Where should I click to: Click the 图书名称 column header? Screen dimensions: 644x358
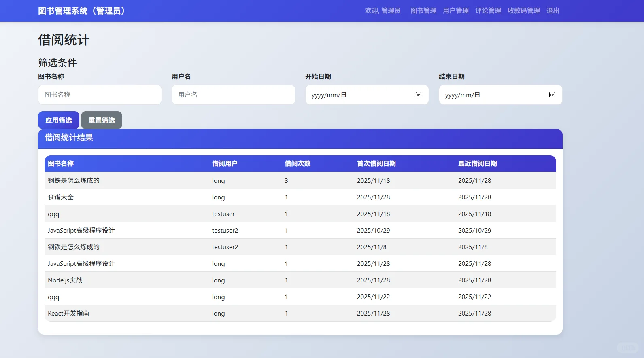pos(61,163)
